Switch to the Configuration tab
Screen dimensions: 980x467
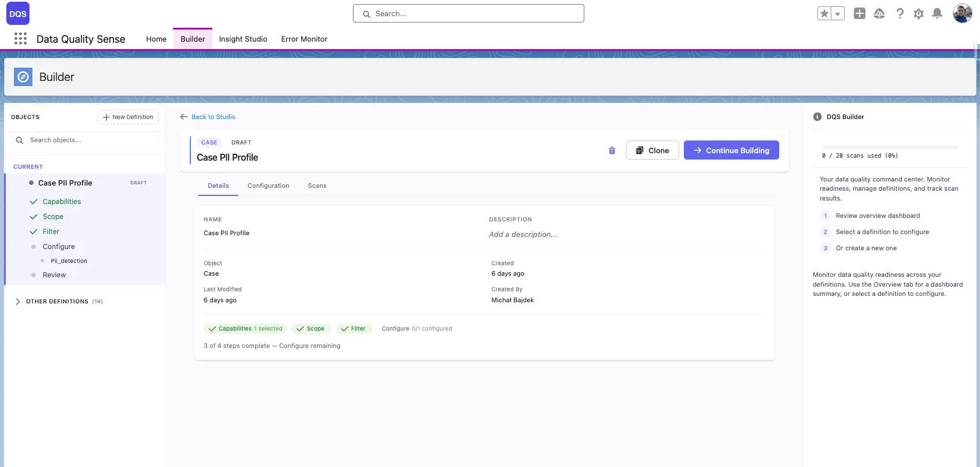click(x=268, y=186)
